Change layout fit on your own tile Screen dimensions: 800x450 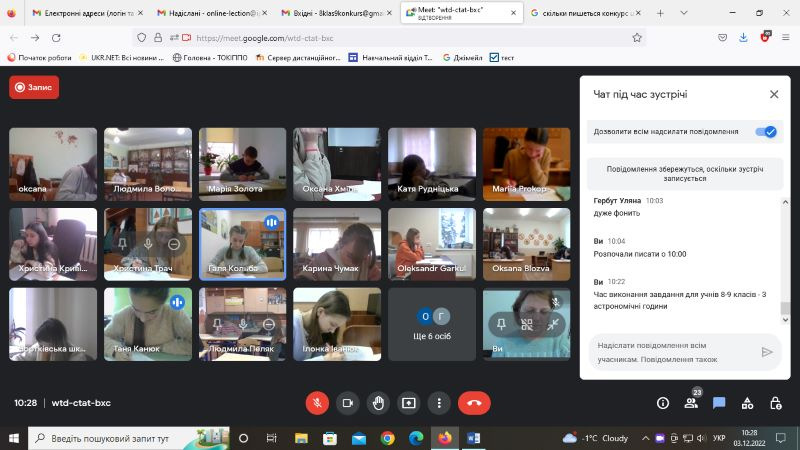tap(527, 324)
